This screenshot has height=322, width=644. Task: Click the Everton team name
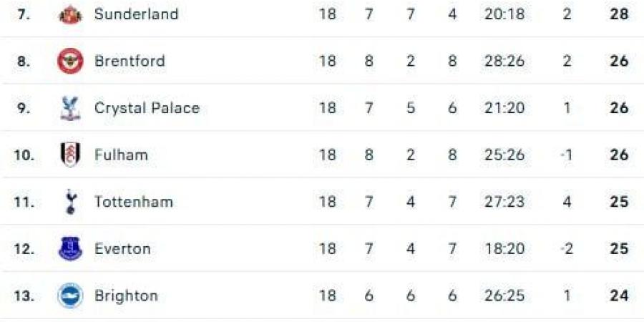coord(122,249)
